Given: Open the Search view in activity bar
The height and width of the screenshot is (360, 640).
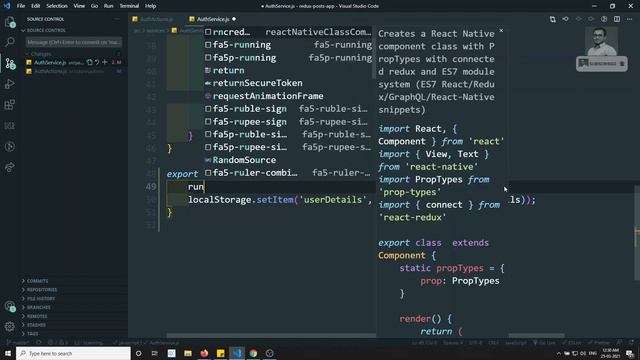Looking at the screenshot, I should click(10, 42).
